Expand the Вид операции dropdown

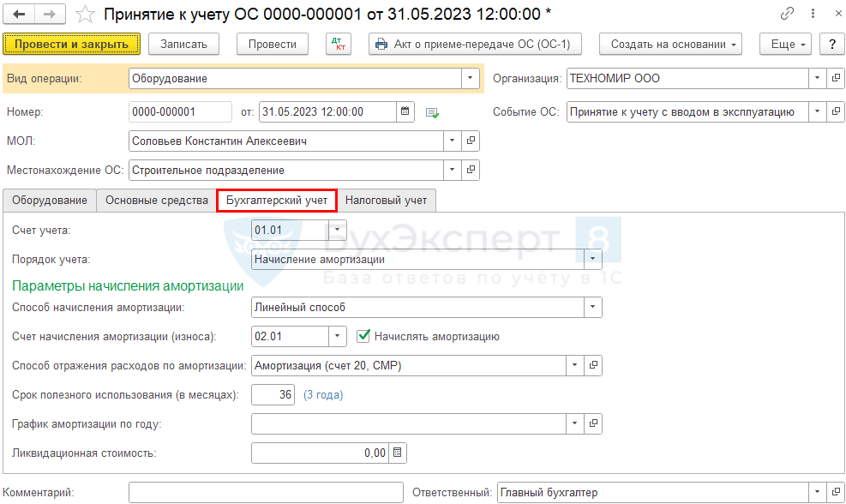tap(470, 78)
